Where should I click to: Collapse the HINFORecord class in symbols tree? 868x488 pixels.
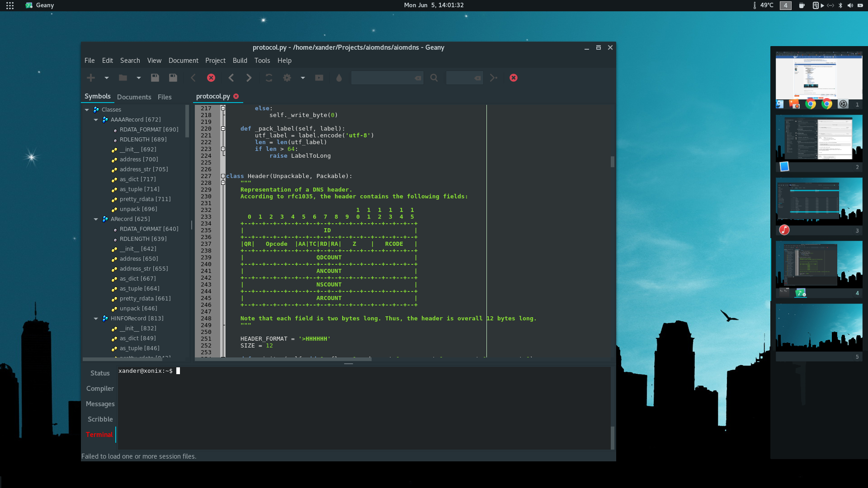click(96, 319)
